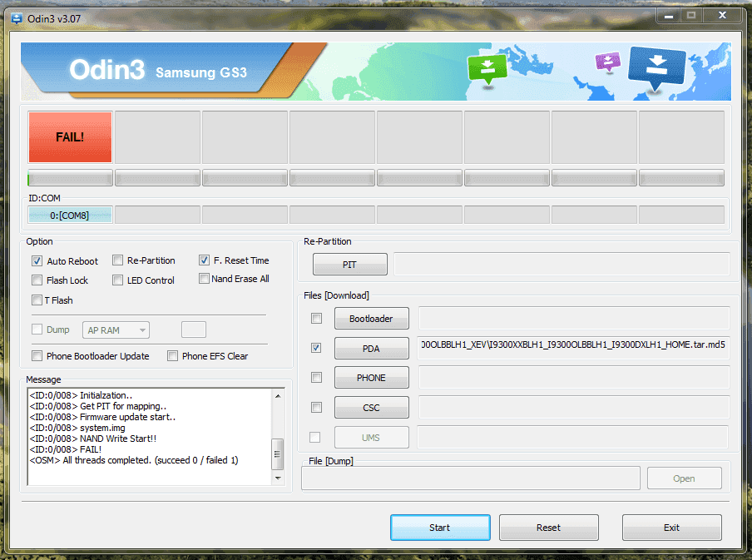Click the first progress bar under FAIL!
The width and height of the screenshot is (752, 560).
(71, 178)
